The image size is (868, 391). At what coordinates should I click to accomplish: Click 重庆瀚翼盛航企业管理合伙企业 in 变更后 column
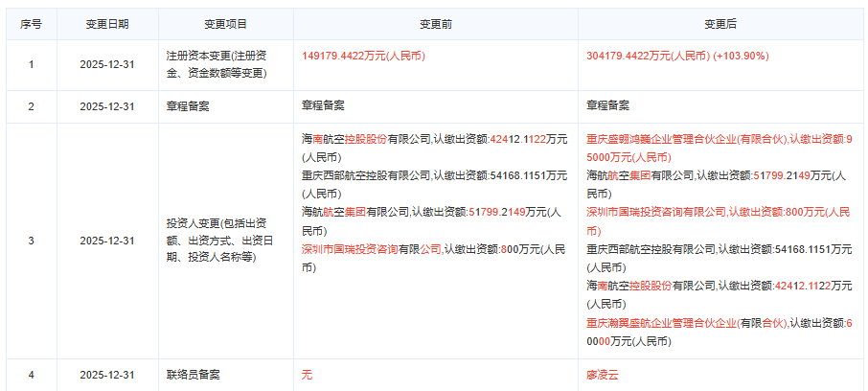661,322
